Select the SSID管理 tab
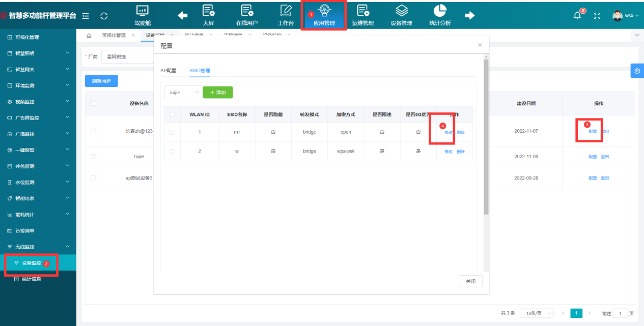 [200, 70]
